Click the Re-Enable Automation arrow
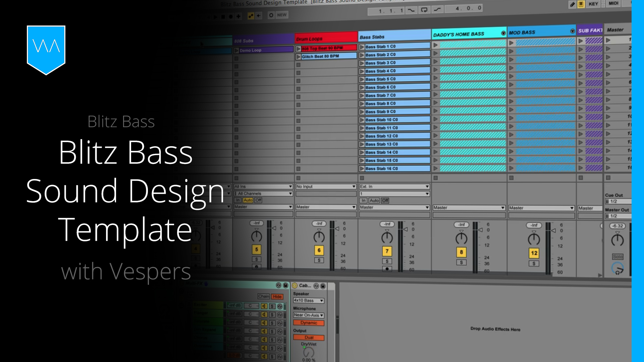The height and width of the screenshot is (362, 644). point(259,15)
